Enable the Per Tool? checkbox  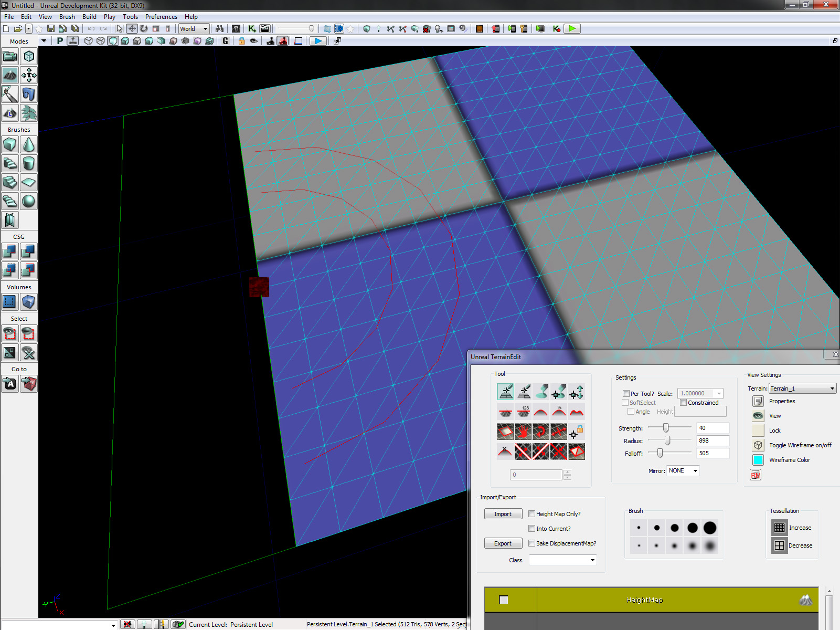(x=626, y=393)
